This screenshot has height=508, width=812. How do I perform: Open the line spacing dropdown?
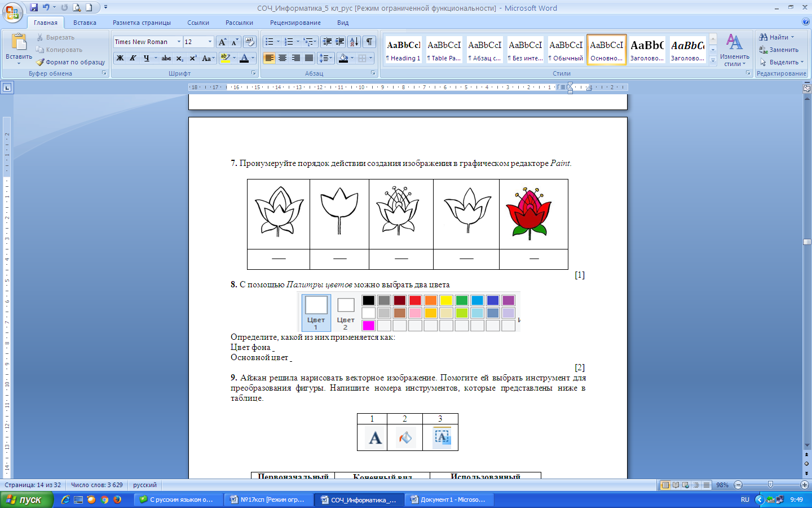[x=325, y=58]
